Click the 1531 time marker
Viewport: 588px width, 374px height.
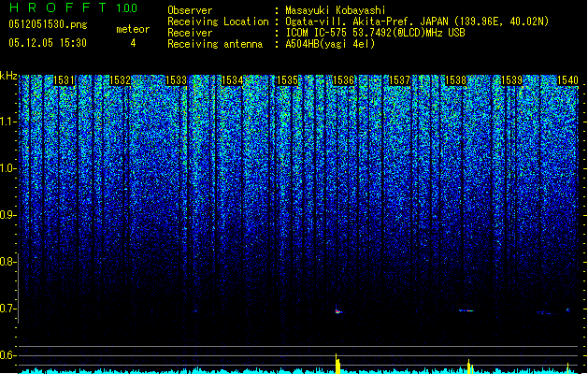coord(65,80)
